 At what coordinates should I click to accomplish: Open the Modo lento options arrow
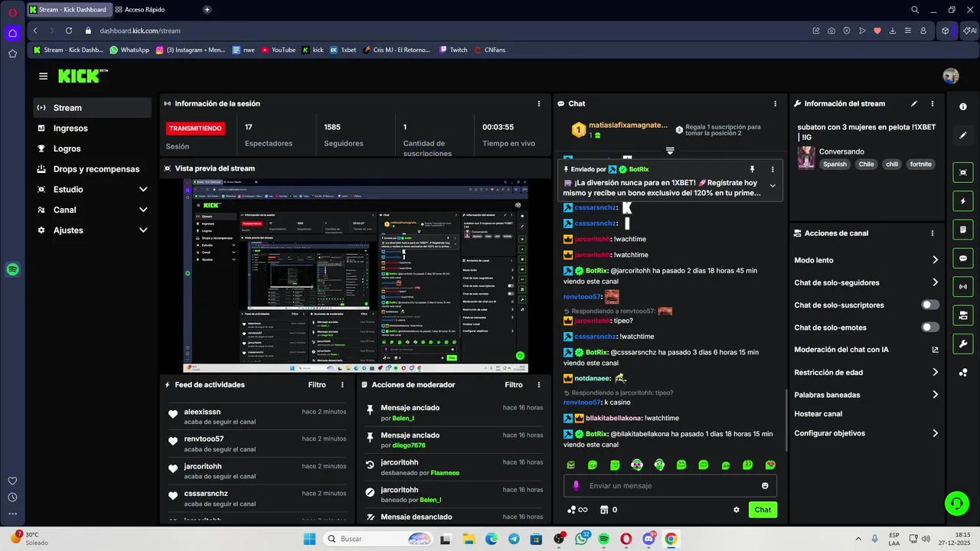pyautogui.click(x=935, y=260)
